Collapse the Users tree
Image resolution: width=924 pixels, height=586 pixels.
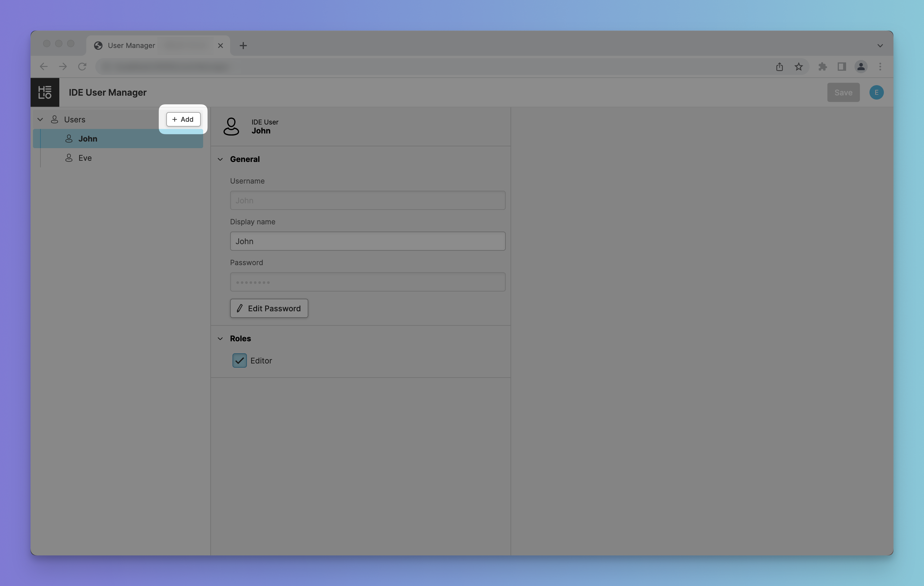click(x=40, y=119)
